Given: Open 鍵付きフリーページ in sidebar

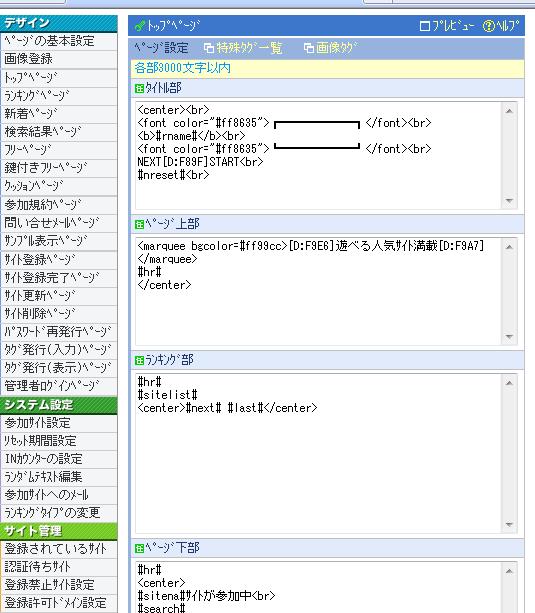Looking at the screenshot, I should 59,168.
